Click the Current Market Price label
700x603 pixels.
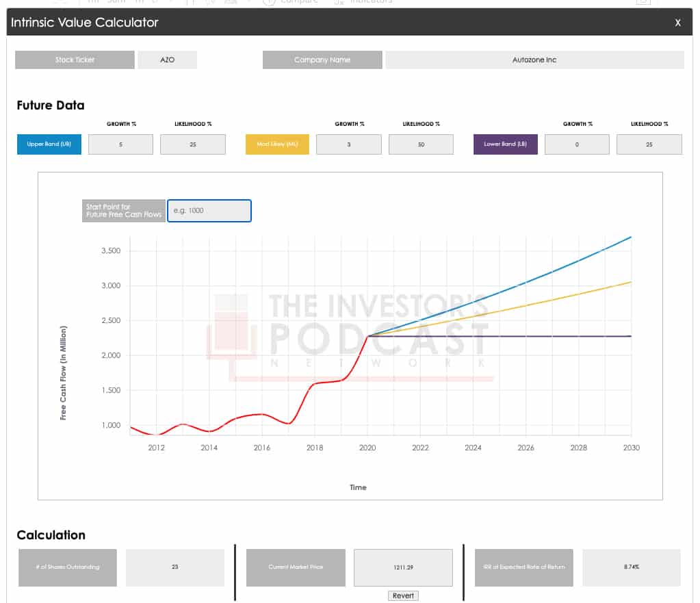tap(296, 567)
